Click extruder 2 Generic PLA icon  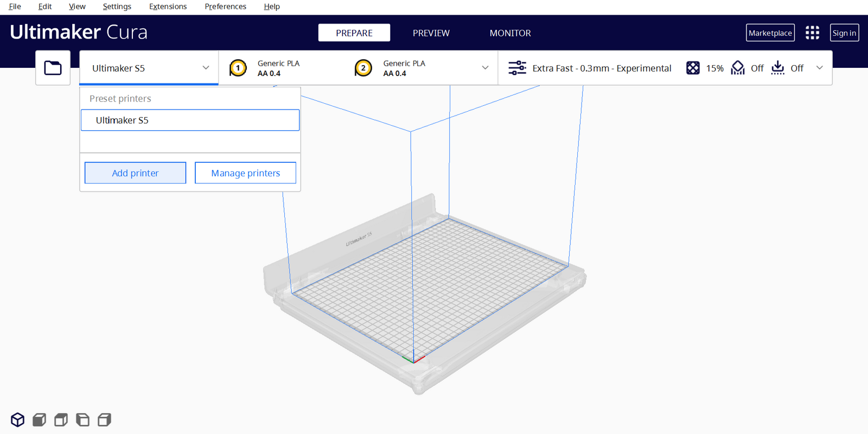tap(363, 68)
